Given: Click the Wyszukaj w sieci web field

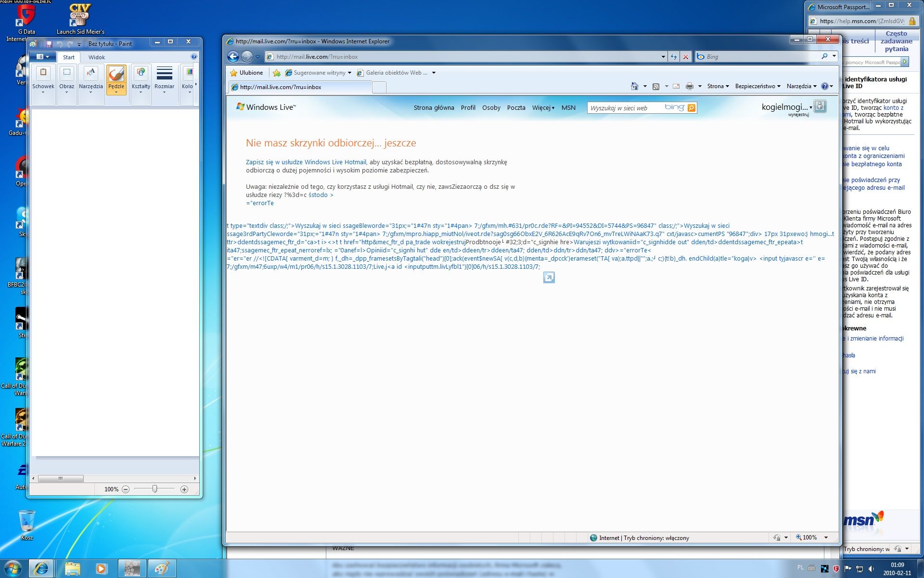Looking at the screenshot, I should pyautogui.click(x=625, y=108).
